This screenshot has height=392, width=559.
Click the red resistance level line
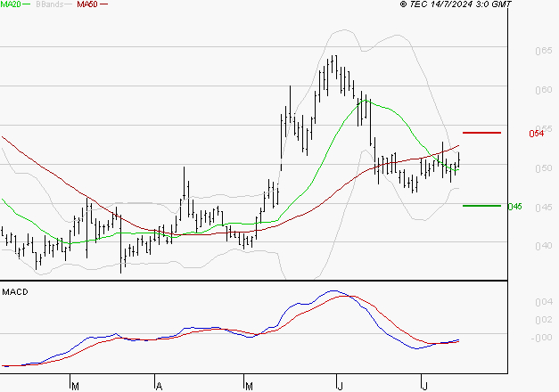tap(481, 133)
